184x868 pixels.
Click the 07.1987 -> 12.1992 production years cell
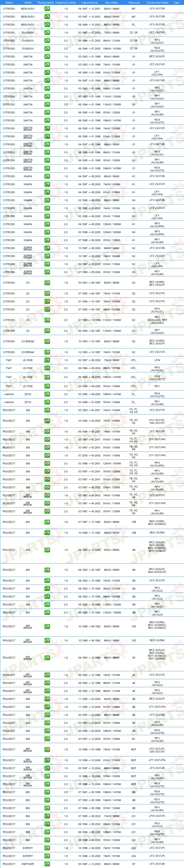click(x=89, y=522)
